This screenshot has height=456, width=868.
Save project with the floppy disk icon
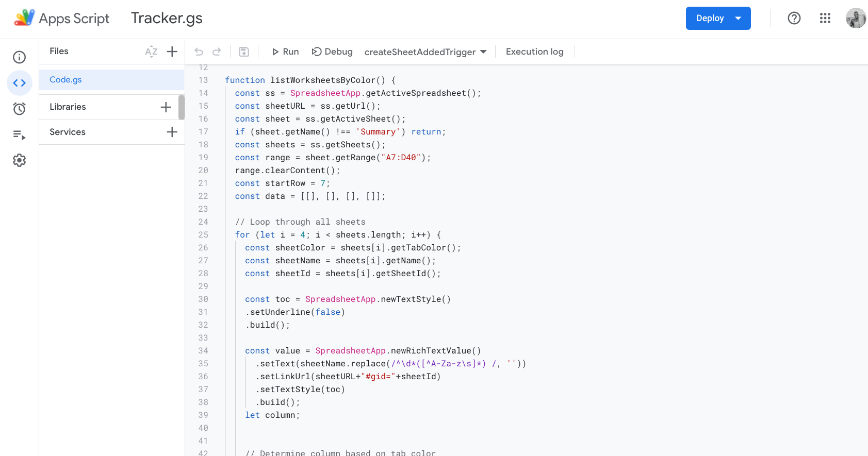coord(244,52)
